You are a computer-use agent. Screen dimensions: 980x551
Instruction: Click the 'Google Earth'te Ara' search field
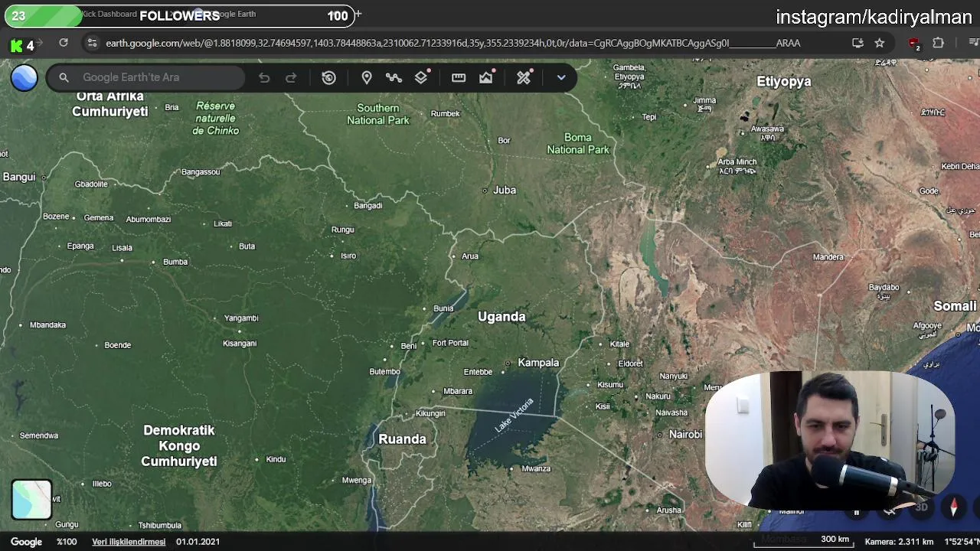pyautogui.click(x=145, y=77)
